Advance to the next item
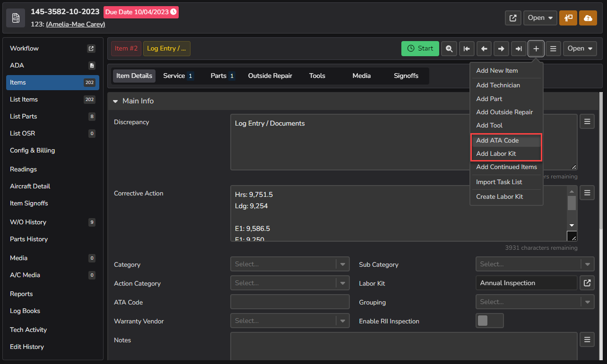This screenshot has width=607, height=364. 501,48
